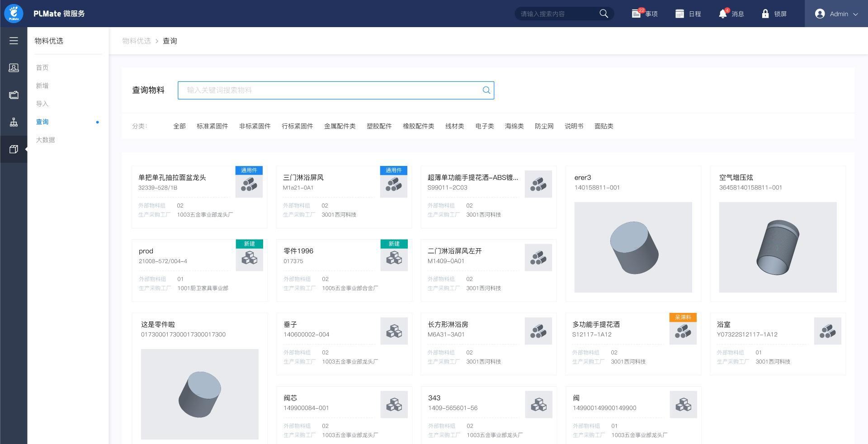Open the 事项 tasks list icon

tap(636, 14)
